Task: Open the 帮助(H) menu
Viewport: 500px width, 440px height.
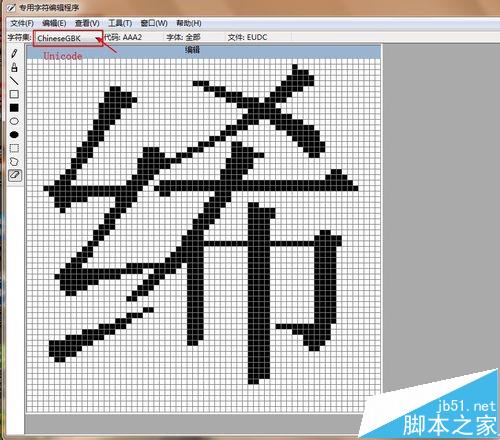Action: tap(189, 23)
